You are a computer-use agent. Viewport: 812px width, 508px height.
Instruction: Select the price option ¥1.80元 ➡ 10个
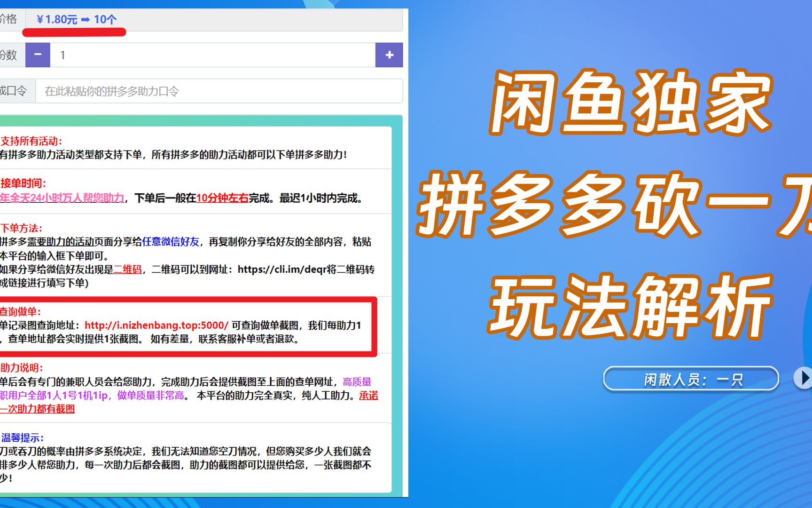pos(76,19)
